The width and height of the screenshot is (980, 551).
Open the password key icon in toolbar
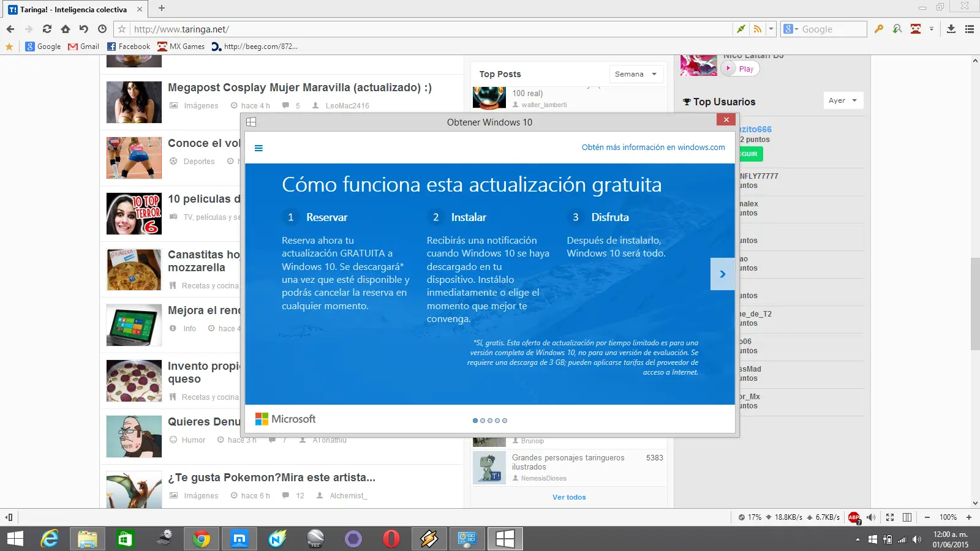tap(879, 29)
